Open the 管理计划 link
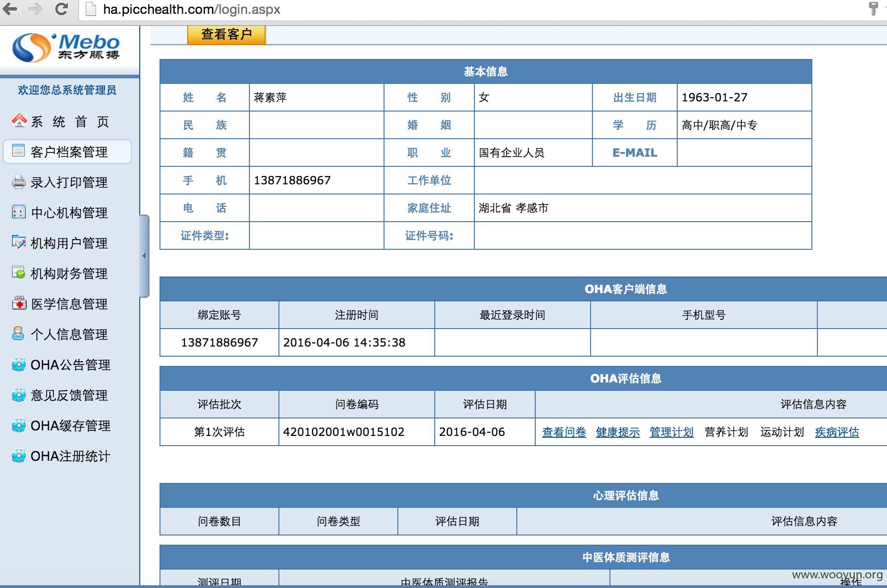This screenshot has height=588, width=887. [671, 432]
